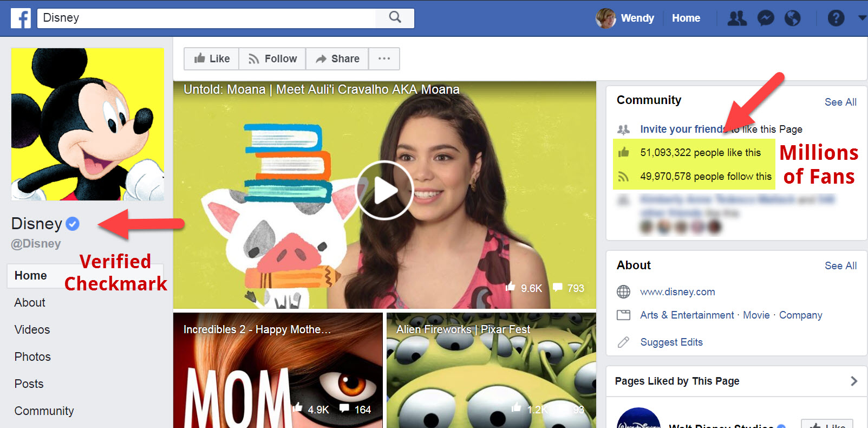This screenshot has width=868, height=428.
Task: Expand the Pages Liked by This Page chevron
Action: pyautogui.click(x=854, y=381)
